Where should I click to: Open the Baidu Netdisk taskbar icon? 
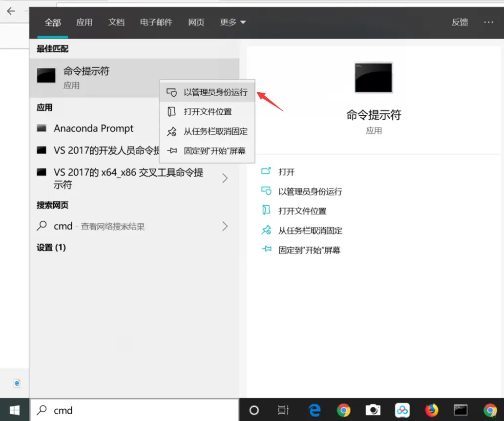402,410
